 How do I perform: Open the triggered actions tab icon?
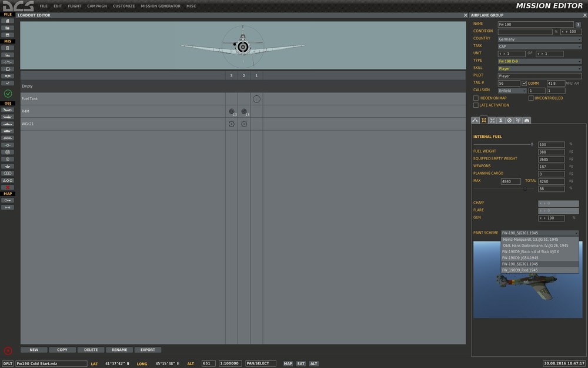coord(492,120)
